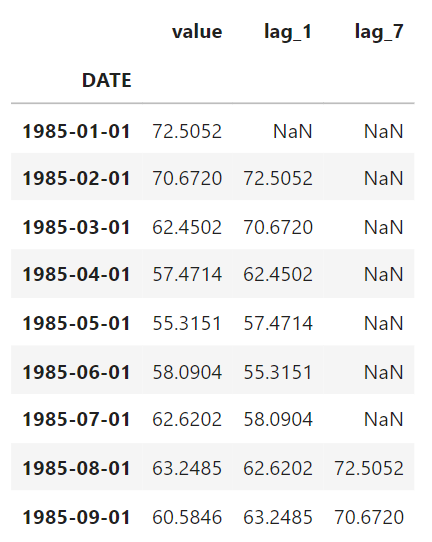Click the lag_7 column header
This screenshot has height=542, width=432.
[x=379, y=33]
